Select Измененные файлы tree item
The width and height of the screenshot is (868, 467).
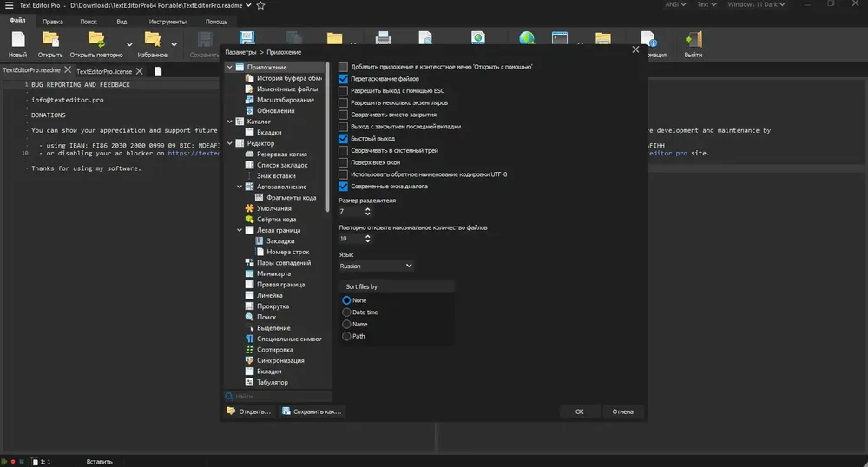click(281, 89)
